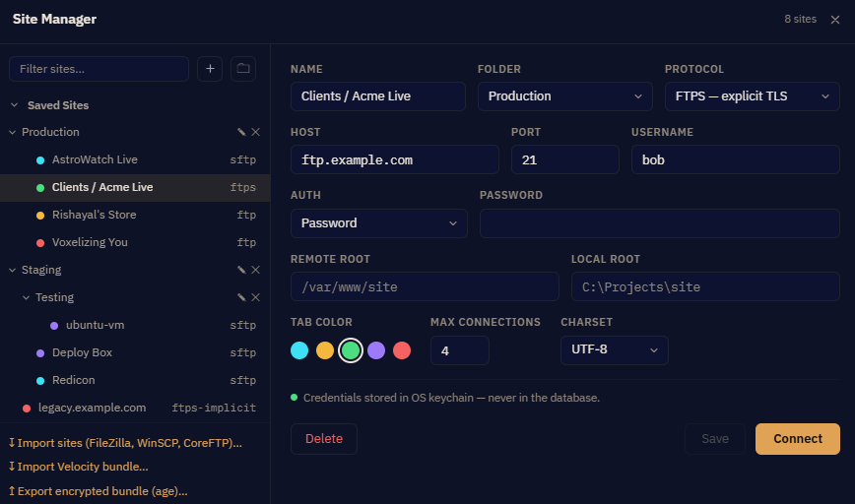Click the new folder icon button
The image size is (855, 504).
pos(243,69)
